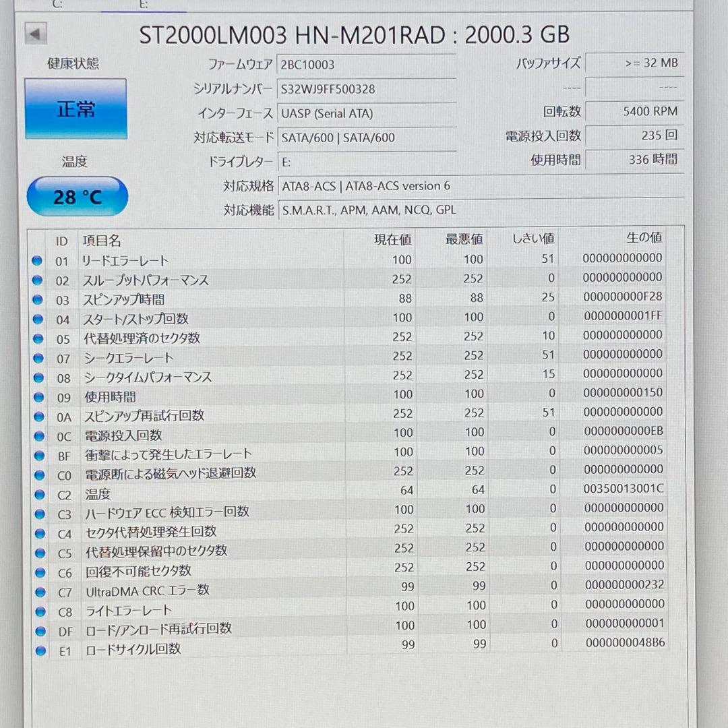Click the status dot for UltraDMA CRC エラー数
This screenshot has height=728, width=728.
click(38, 591)
